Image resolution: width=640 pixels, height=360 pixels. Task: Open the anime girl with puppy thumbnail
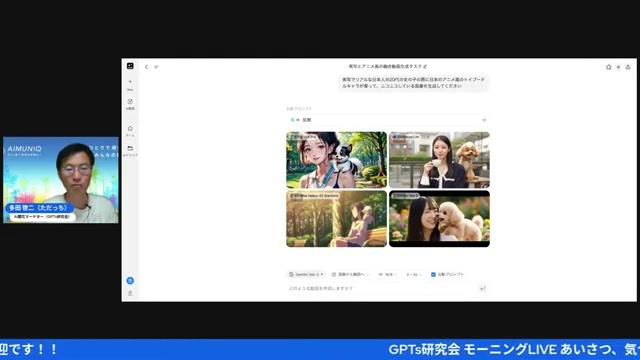click(x=336, y=160)
